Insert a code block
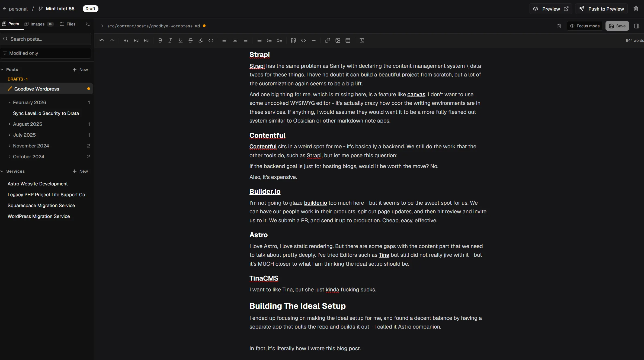Screen dimensions: 644x360 pyautogui.click(x=303, y=40)
